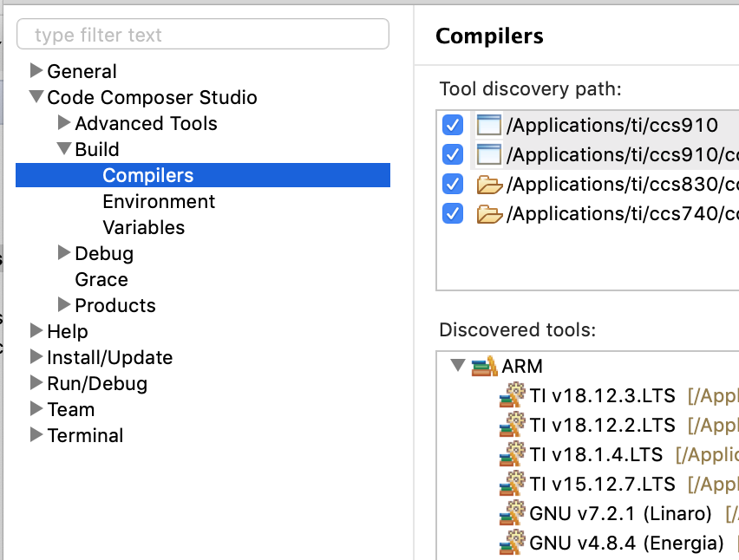739x560 pixels.
Task: Select the Run/Debug tree label
Action: (97, 384)
